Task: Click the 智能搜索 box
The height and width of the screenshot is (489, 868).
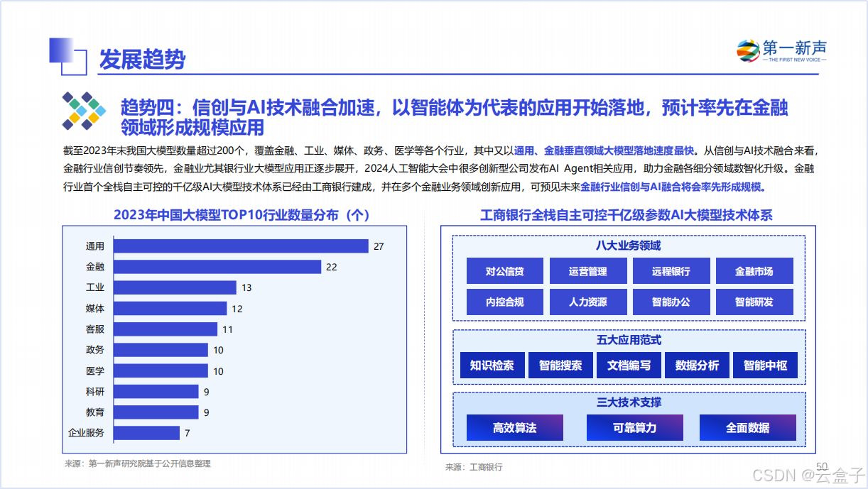Action: tap(560, 366)
